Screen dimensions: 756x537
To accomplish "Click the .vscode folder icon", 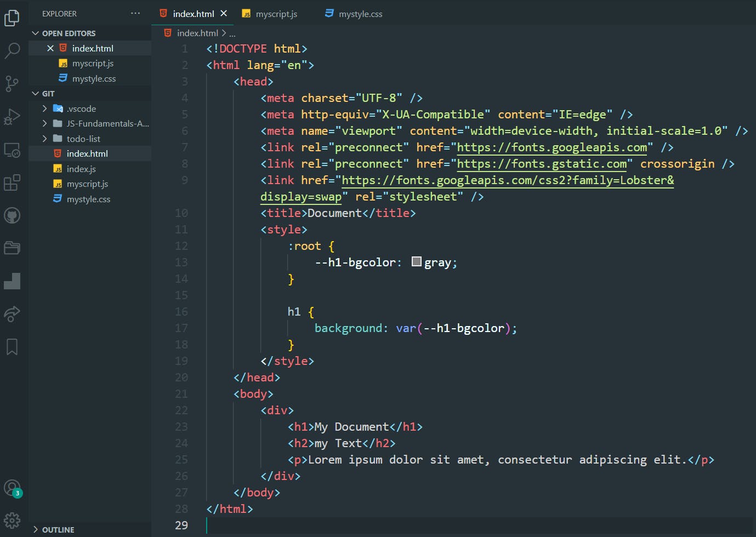I will (58, 108).
